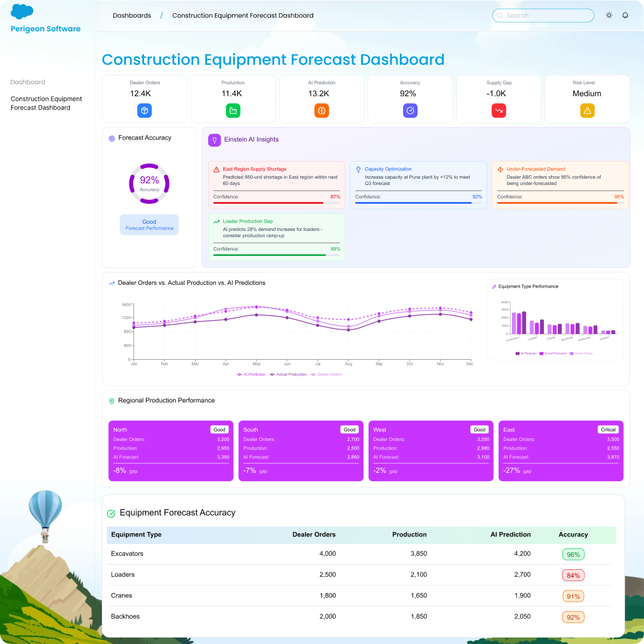This screenshot has height=644, width=644.
Task: Click the purple Accuracy checkmark icon
Action: 410,111
